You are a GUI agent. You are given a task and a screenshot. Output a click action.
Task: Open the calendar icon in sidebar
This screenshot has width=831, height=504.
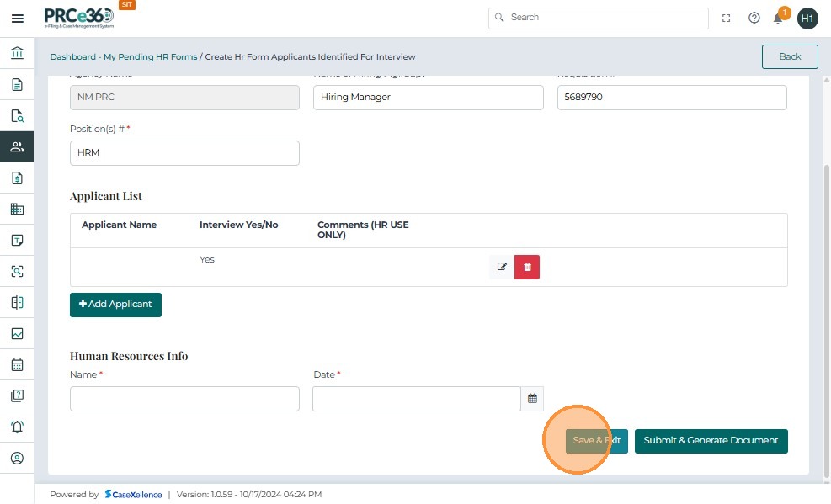click(x=17, y=365)
